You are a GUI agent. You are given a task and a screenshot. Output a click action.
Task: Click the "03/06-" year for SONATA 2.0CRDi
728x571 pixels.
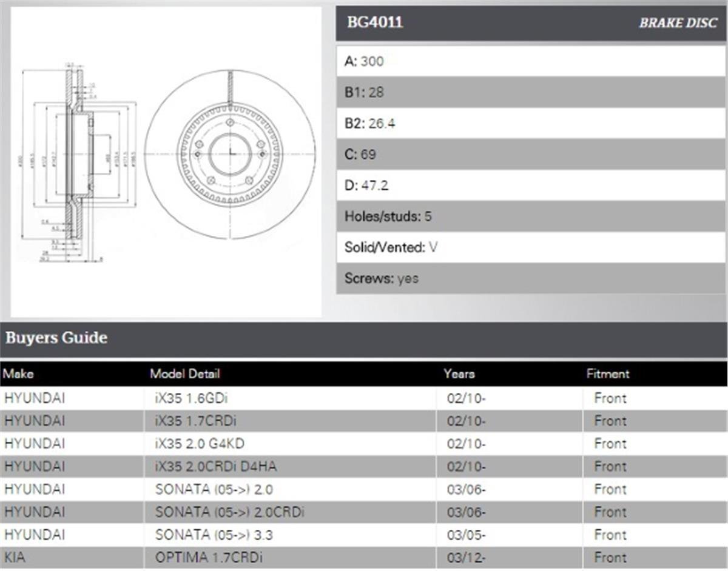coord(466,512)
